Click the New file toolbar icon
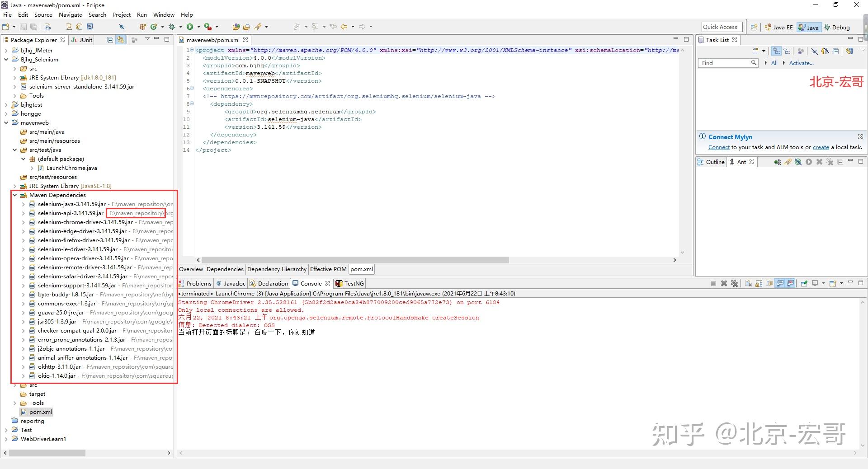Image resolution: width=868 pixels, height=469 pixels. click(6, 27)
